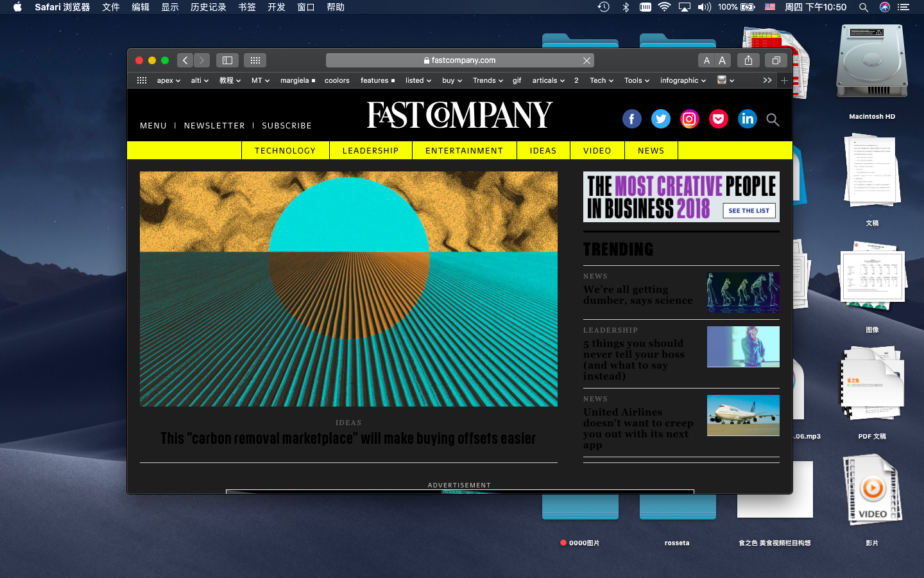Screen dimensions: 924x578
Task: Open the Share button in Safari toolbar
Action: (748, 60)
